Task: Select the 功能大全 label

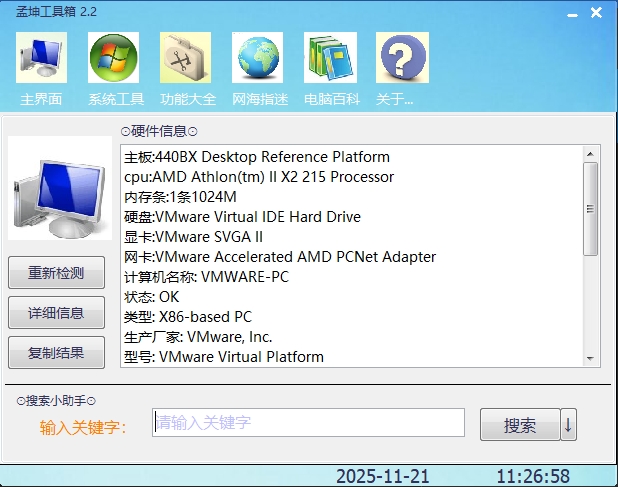Action: (x=188, y=99)
